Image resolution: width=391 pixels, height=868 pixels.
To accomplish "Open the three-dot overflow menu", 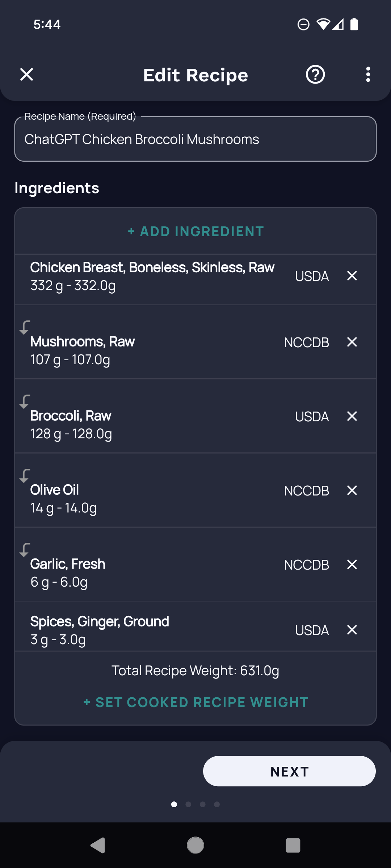I will pyautogui.click(x=368, y=75).
